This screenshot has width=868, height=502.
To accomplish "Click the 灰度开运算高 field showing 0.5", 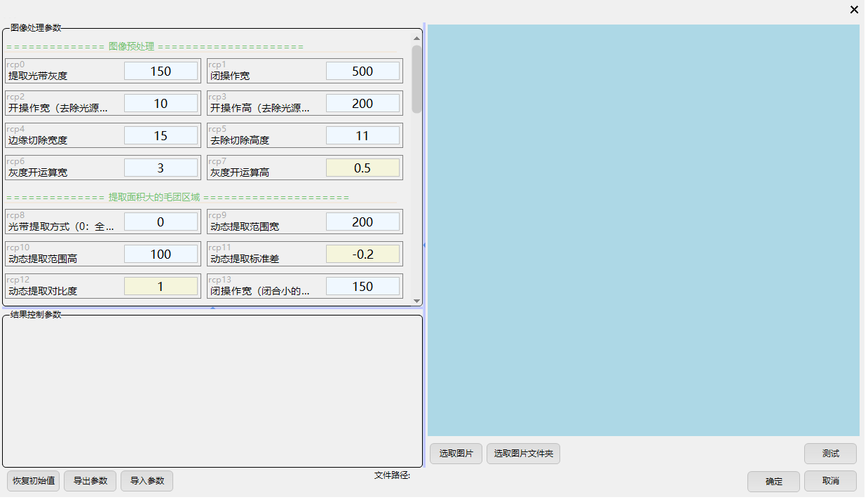I will pyautogui.click(x=362, y=168).
